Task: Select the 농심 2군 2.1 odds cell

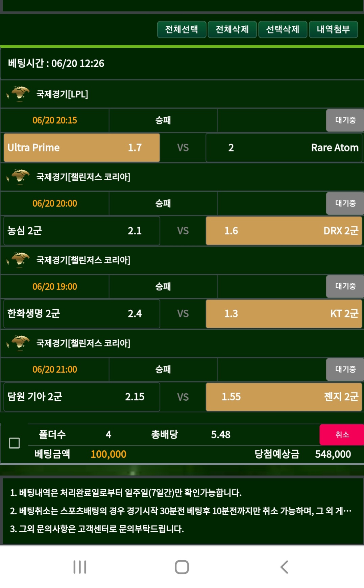Action: (x=81, y=231)
